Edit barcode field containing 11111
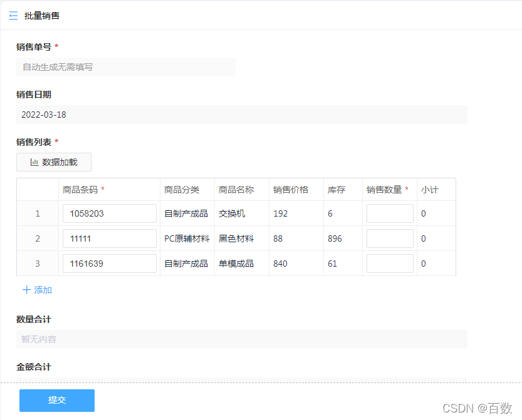 coord(110,238)
